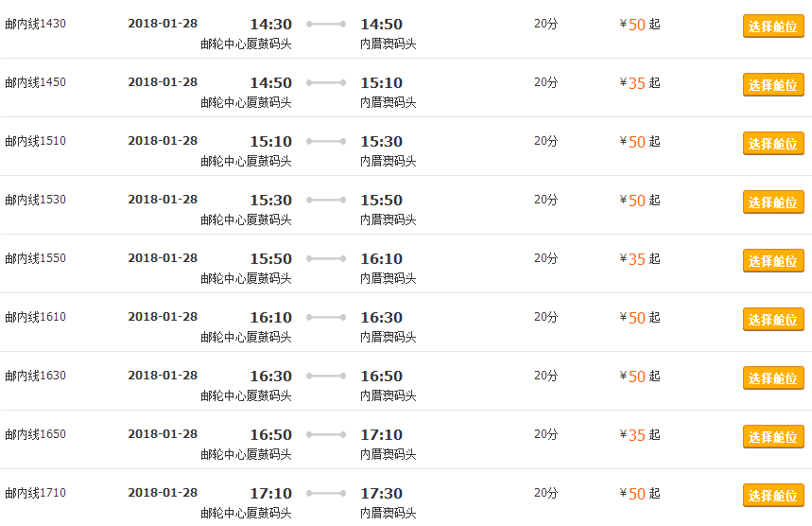This screenshot has width=812, height=526.
Task: Select cabin for the 15:50 departure
Action: (773, 260)
